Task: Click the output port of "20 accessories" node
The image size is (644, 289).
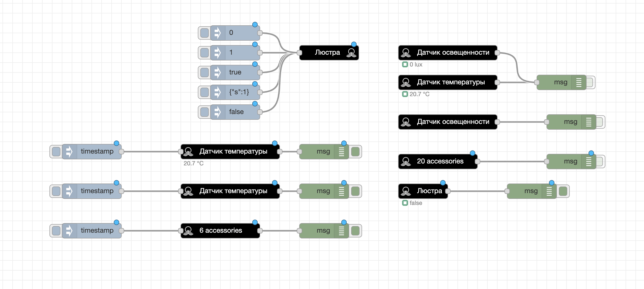Action: (x=478, y=162)
